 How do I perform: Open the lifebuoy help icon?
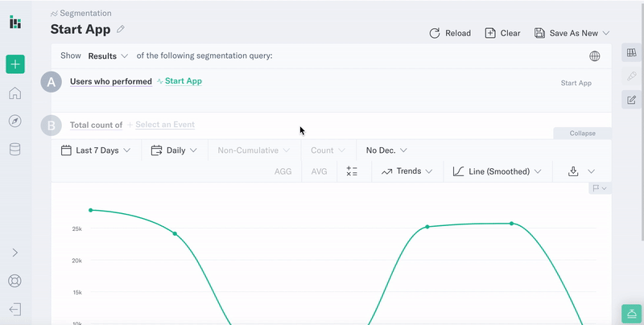point(15,281)
